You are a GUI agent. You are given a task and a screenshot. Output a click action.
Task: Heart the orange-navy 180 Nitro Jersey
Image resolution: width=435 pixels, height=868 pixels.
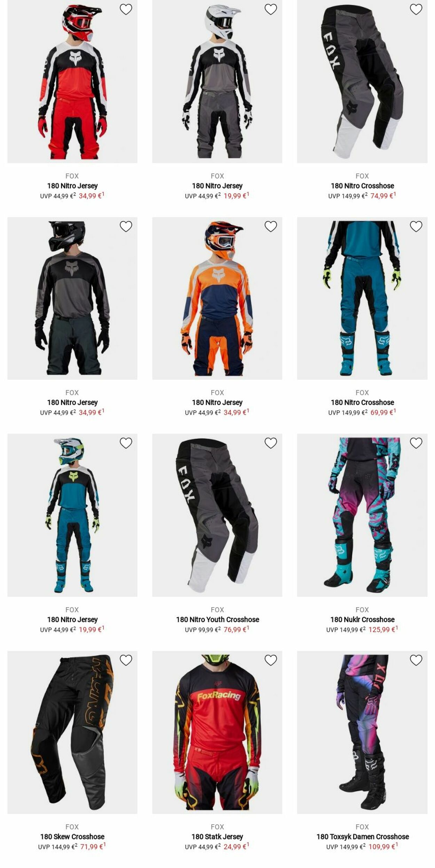pos(270,226)
